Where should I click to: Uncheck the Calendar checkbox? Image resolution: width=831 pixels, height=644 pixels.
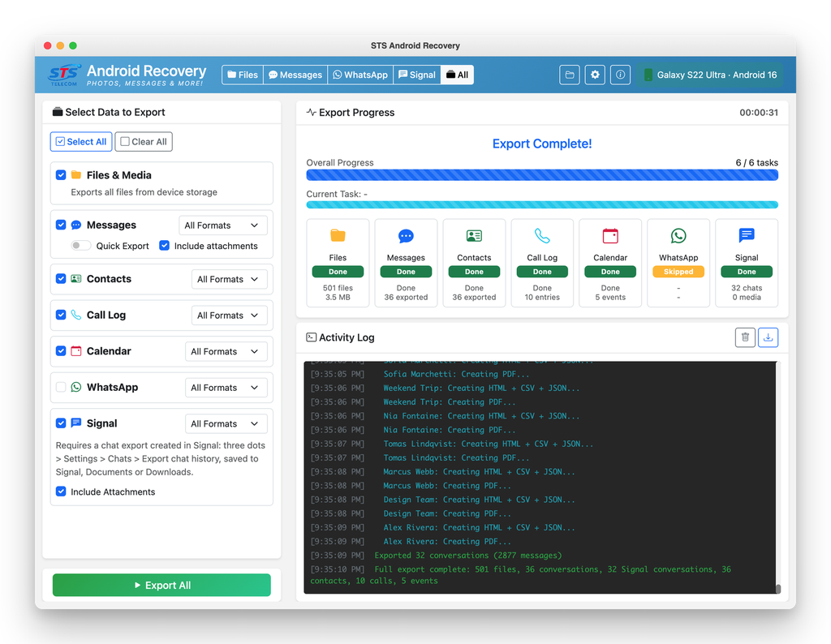pos(61,350)
